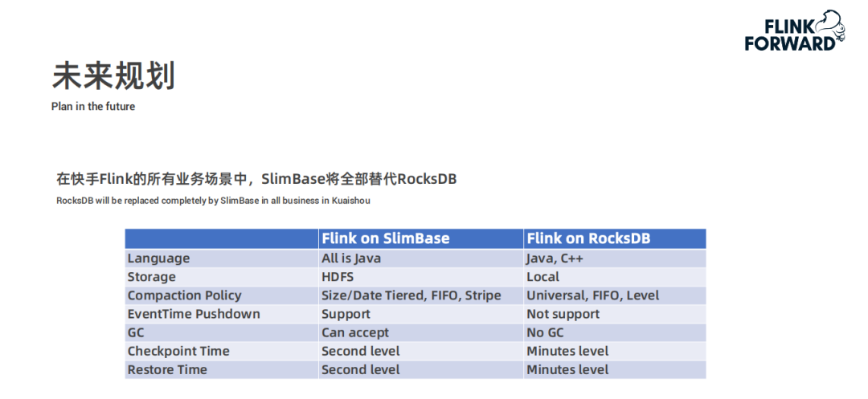Click the Flink Forward squirrel logo
The image size is (868, 399).
(x=794, y=32)
